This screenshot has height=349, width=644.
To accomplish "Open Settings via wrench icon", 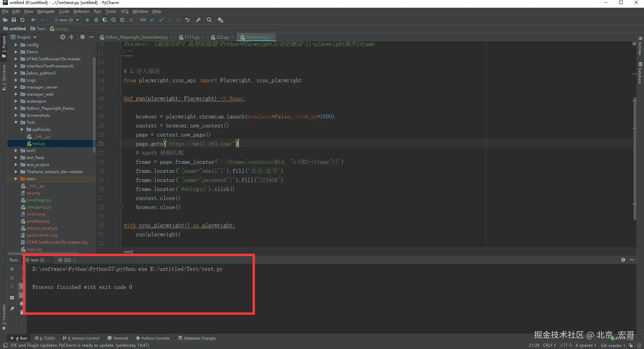I will pyautogui.click(x=198, y=20).
